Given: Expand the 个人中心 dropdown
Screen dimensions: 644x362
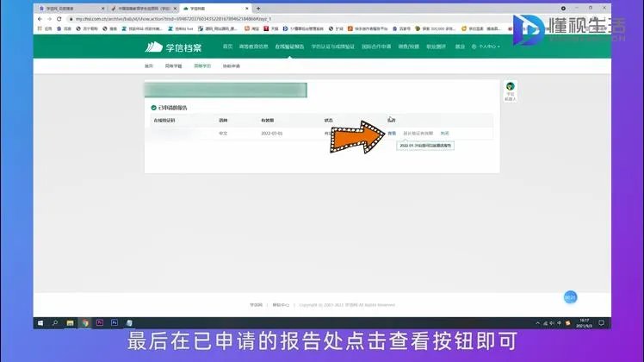Looking at the screenshot, I should tap(486, 47).
